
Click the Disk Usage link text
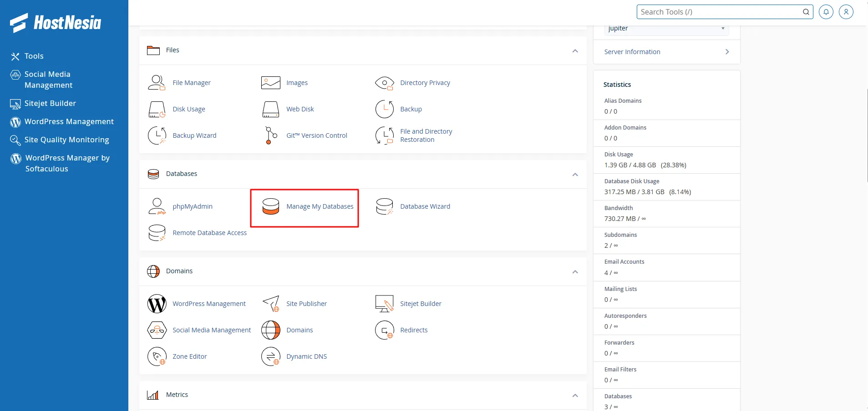pyautogui.click(x=189, y=109)
